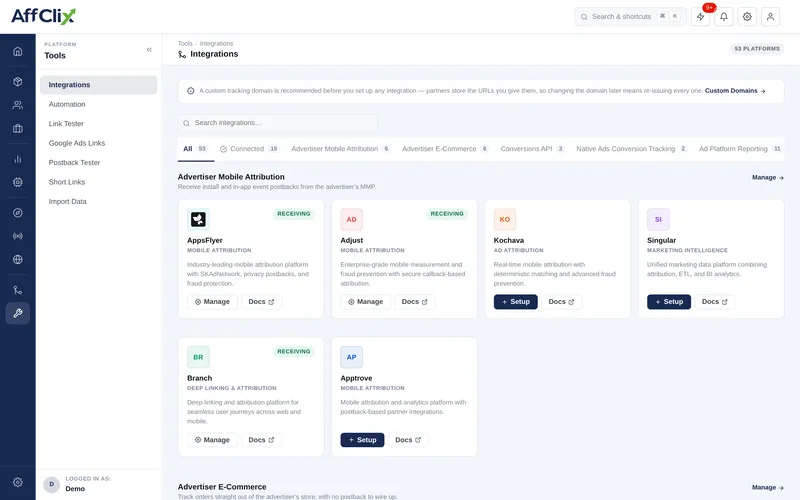Screen dimensions: 800x500
Task: Click the AffClix logo
Action: pyautogui.click(x=43, y=16)
